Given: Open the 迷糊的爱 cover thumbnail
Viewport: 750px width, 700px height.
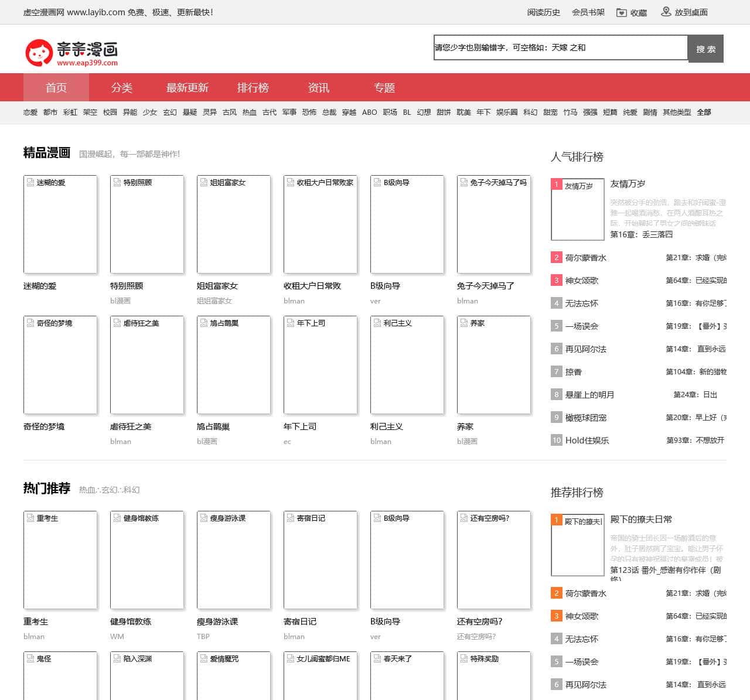Looking at the screenshot, I should tap(60, 224).
